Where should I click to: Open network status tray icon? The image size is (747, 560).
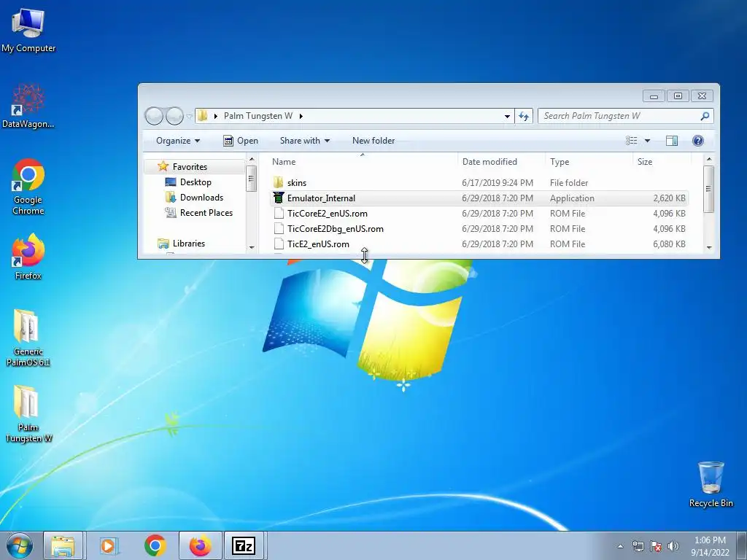(x=638, y=546)
